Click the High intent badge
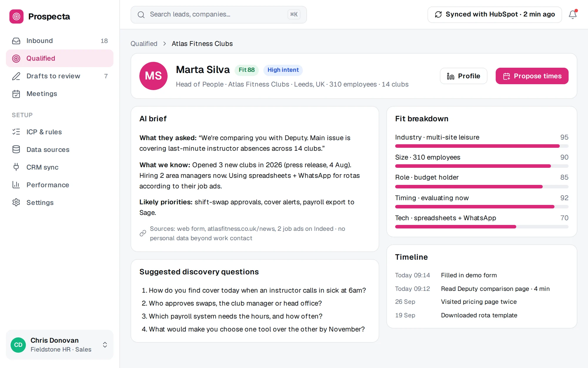Screen dimensions: 588x368 pyautogui.click(x=283, y=70)
